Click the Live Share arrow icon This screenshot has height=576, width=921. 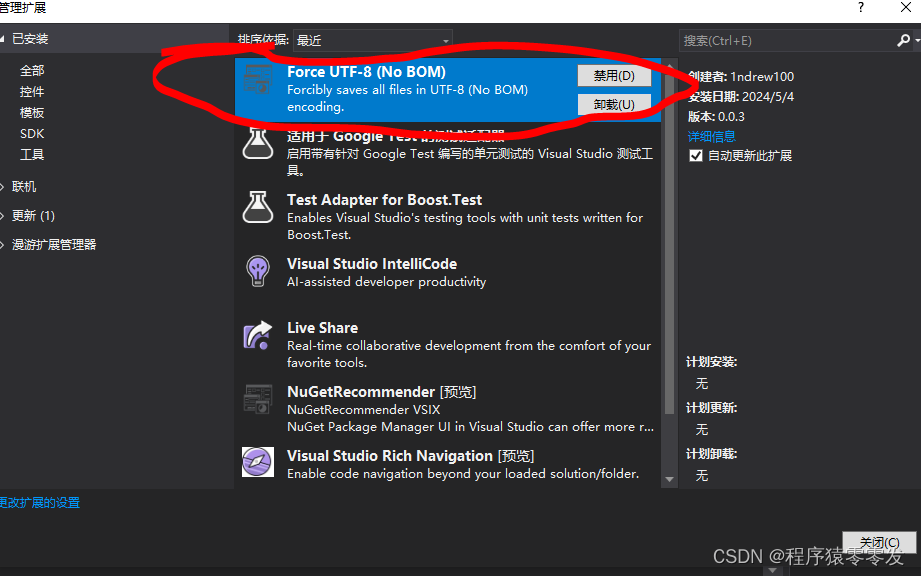point(258,335)
